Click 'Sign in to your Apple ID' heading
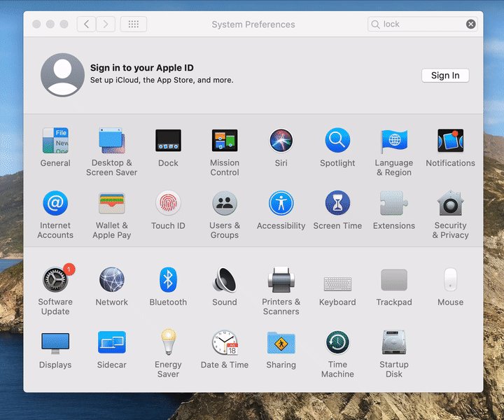Screen dimensions: 504x420 (x=141, y=68)
